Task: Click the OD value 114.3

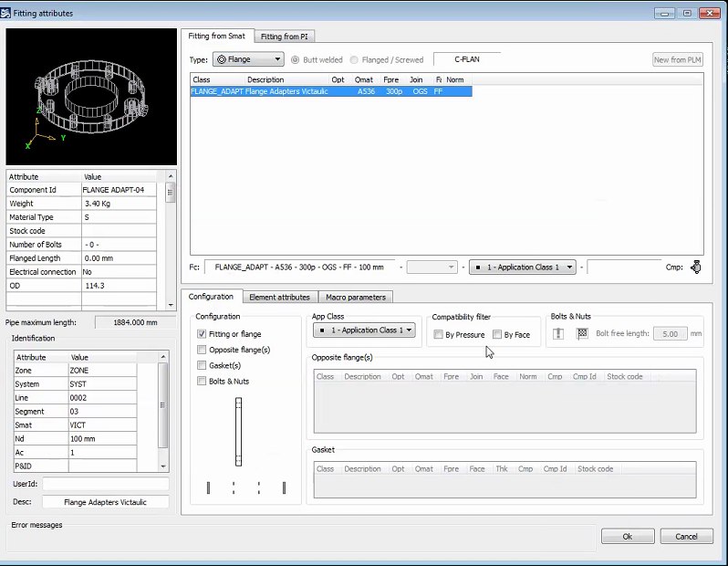Action: pos(120,286)
